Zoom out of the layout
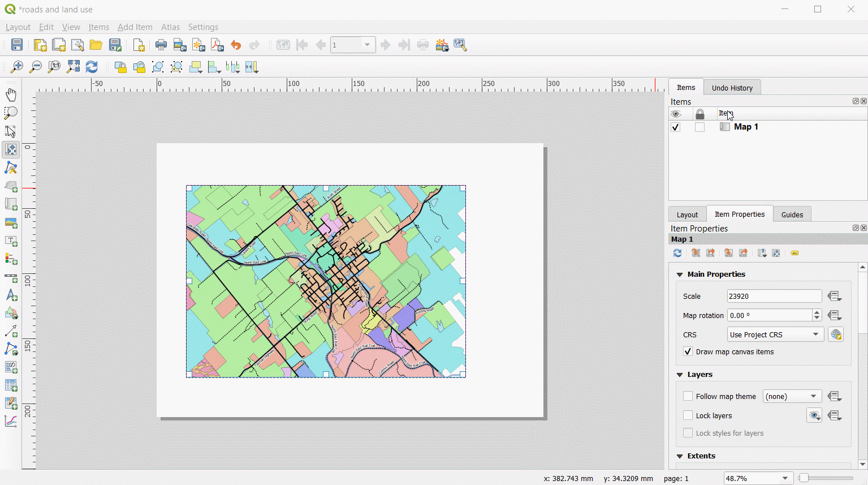 pos(36,67)
